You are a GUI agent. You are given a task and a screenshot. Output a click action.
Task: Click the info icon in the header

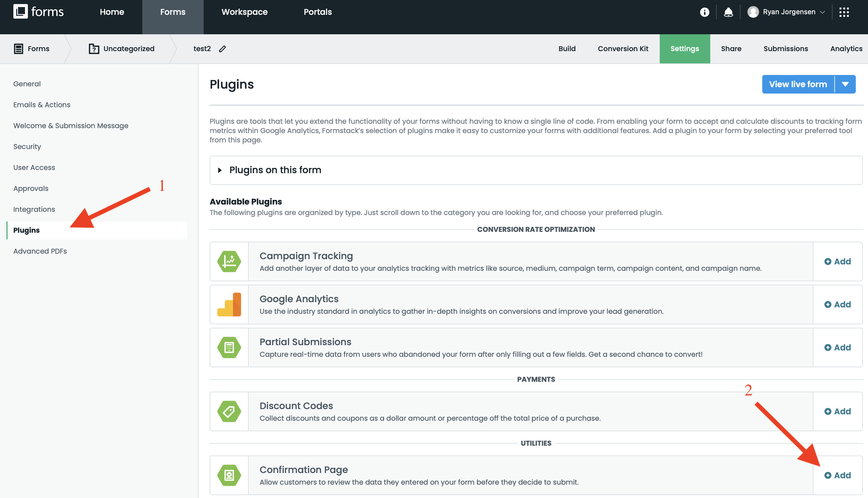point(704,12)
